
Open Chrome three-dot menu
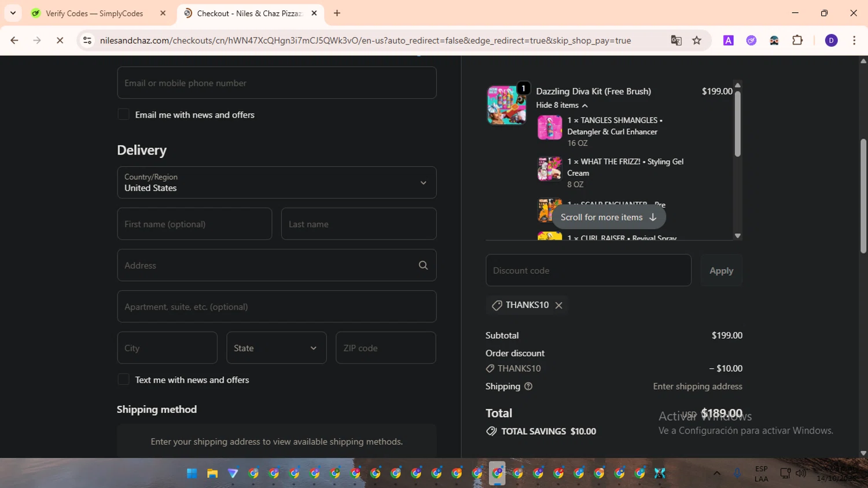pyautogui.click(x=854, y=41)
